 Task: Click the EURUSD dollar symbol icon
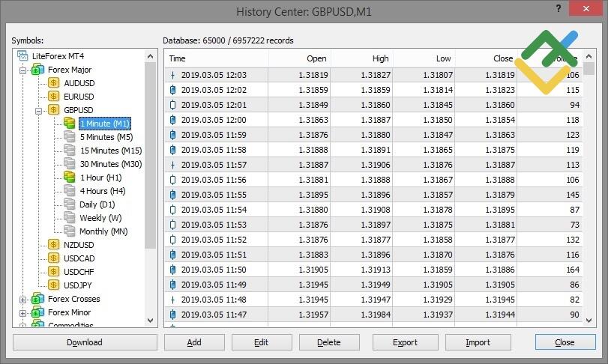click(53, 97)
